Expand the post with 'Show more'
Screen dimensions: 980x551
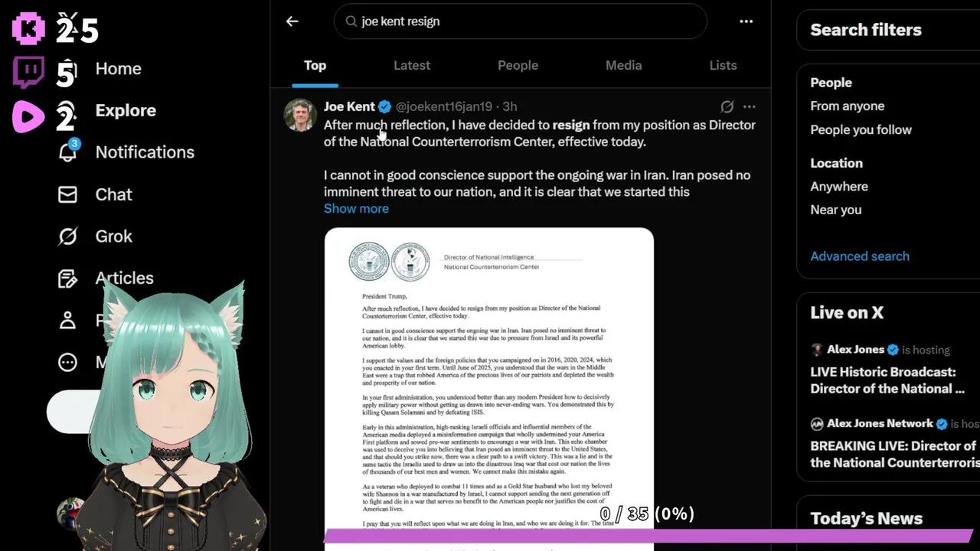[356, 208]
